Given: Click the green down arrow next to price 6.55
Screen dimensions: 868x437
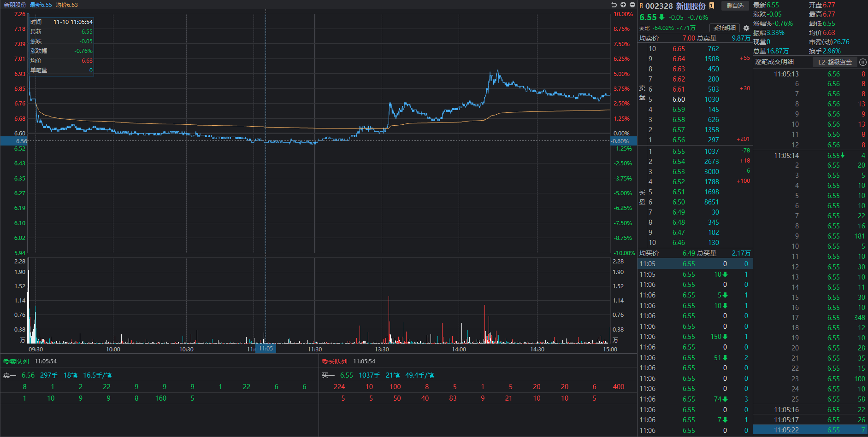Looking at the screenshot, I should (x=661, y=17).
